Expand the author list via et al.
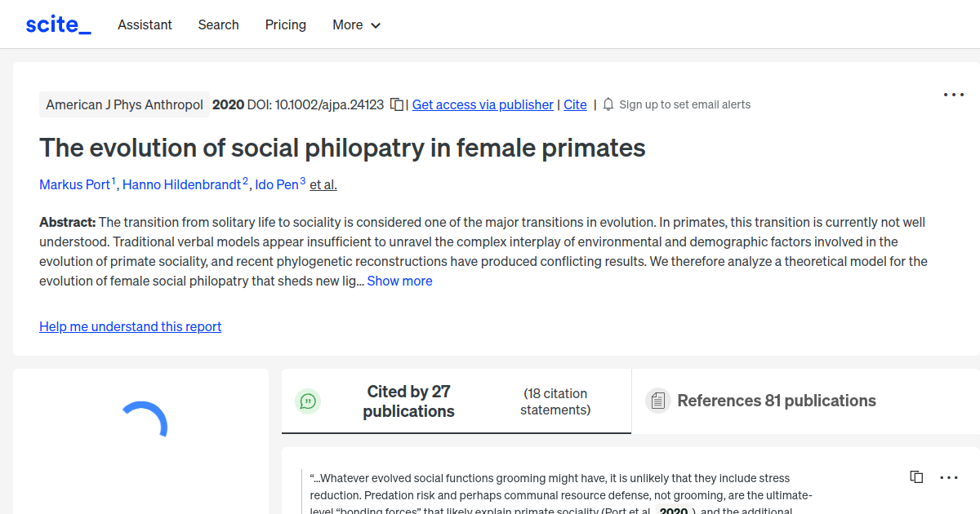Image resolution: width=980 pixels, height=514 pixels. 323,184
